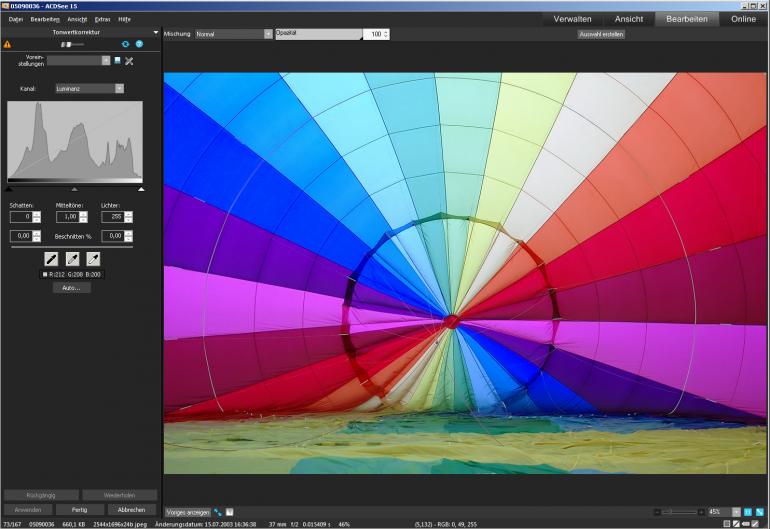Switch to the Online mode tab
Screen dimensions: 770x529
[x=743, y=19]
